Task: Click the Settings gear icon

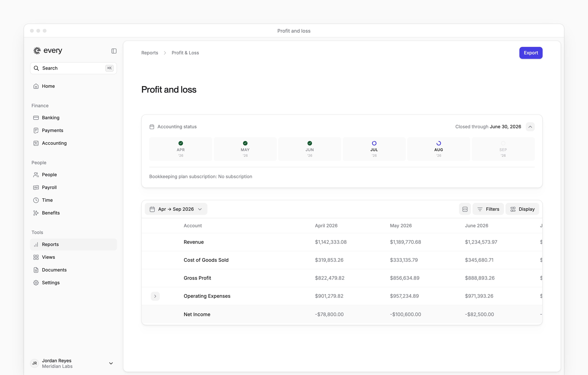Action: (36, 283)
